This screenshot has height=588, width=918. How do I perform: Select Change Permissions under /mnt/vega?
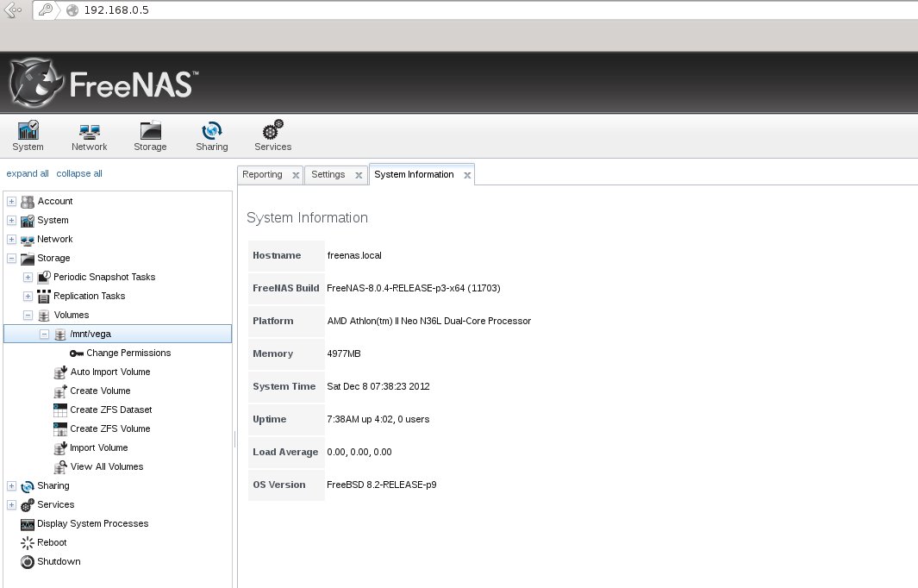(x=128, y=353)
